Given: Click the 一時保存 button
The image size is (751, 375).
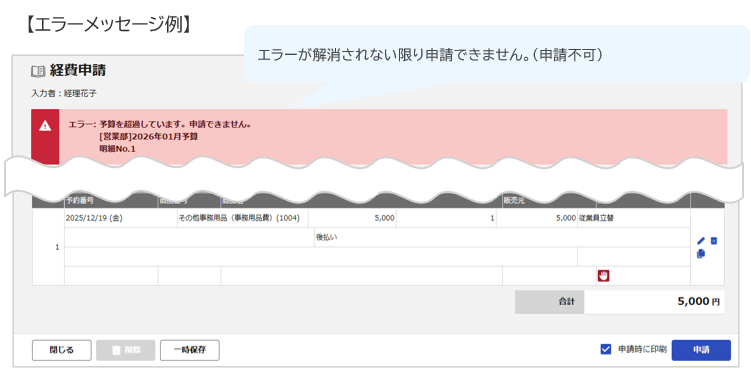Looking at the screenshot, I should [190, 350].
